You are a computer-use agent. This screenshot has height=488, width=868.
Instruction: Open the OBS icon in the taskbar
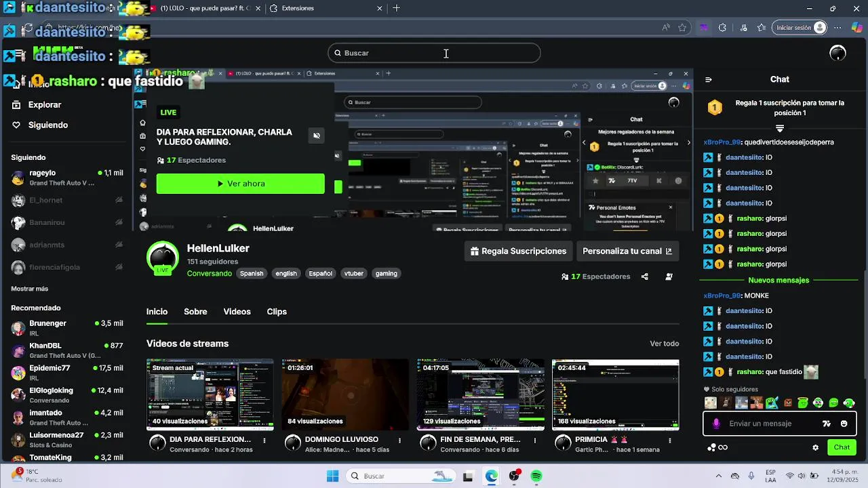coord(514,476)
